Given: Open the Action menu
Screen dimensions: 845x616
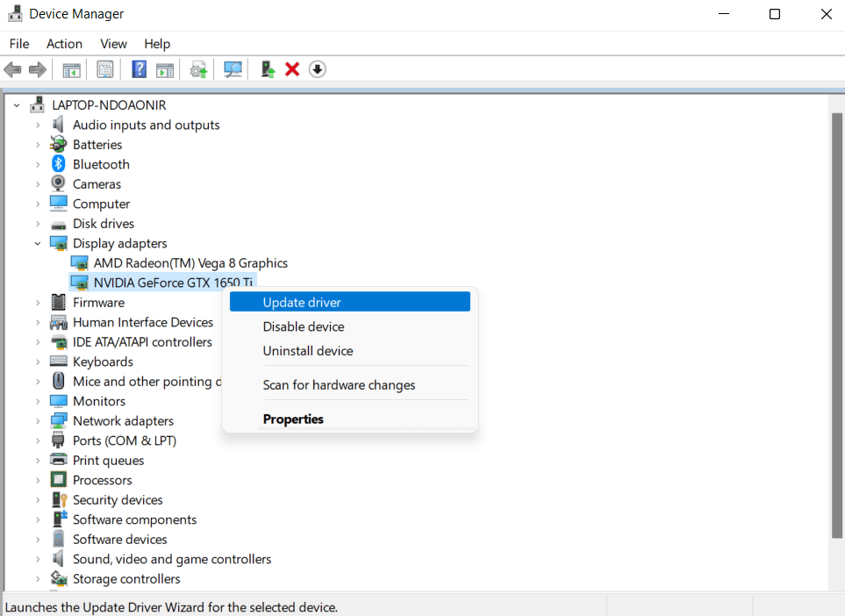Looking at the screenshot, I should click(64, 44).
